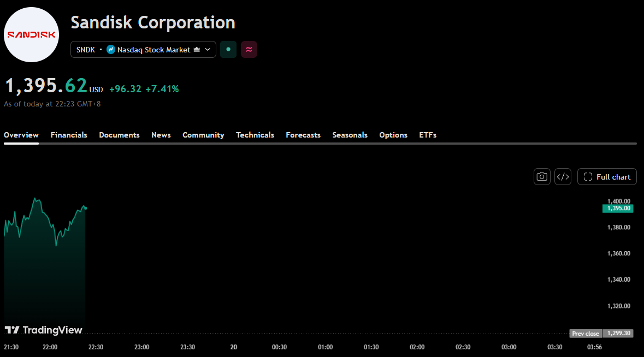Click the last price point on chart
The width and height of the screenshot is (644, 357).
point(85,209)
